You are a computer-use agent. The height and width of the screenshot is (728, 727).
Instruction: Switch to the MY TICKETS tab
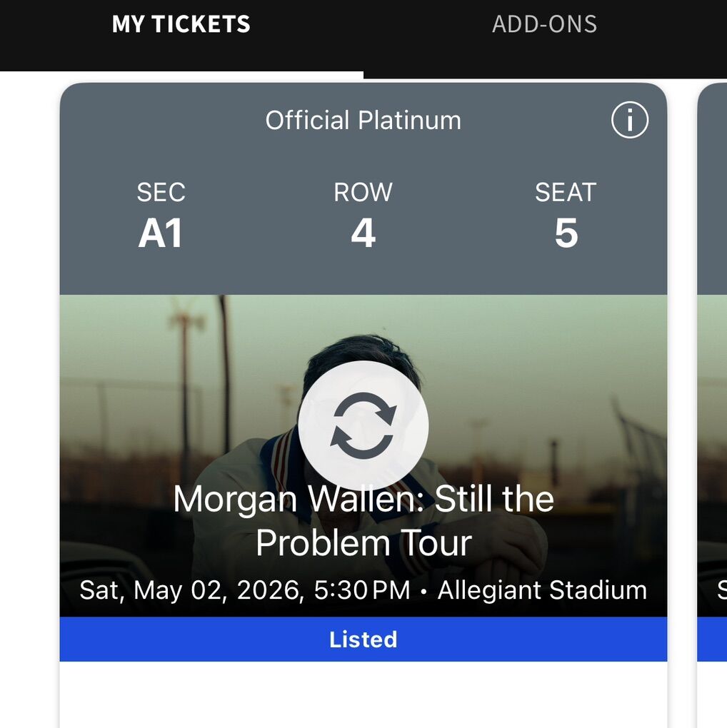point(181,25)
